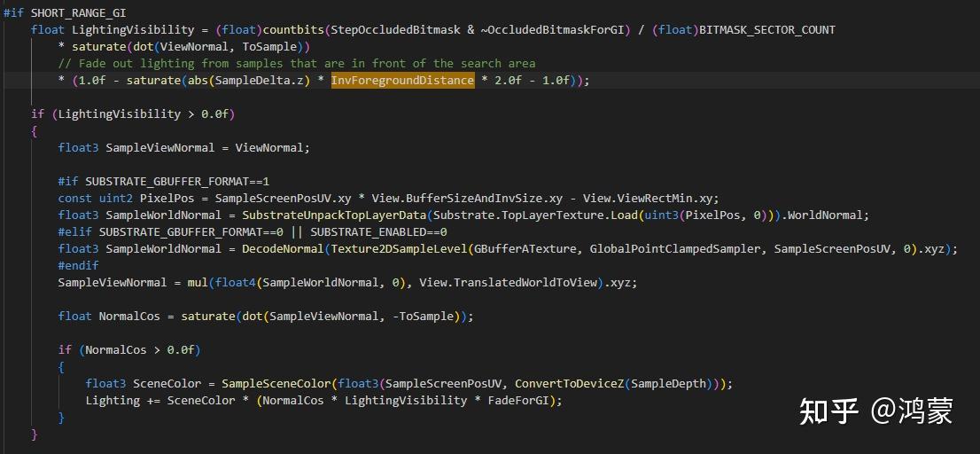Click the '#if SUBSTRATE_GBUFFER_FORMAT==1' directive

click(164, 182)
